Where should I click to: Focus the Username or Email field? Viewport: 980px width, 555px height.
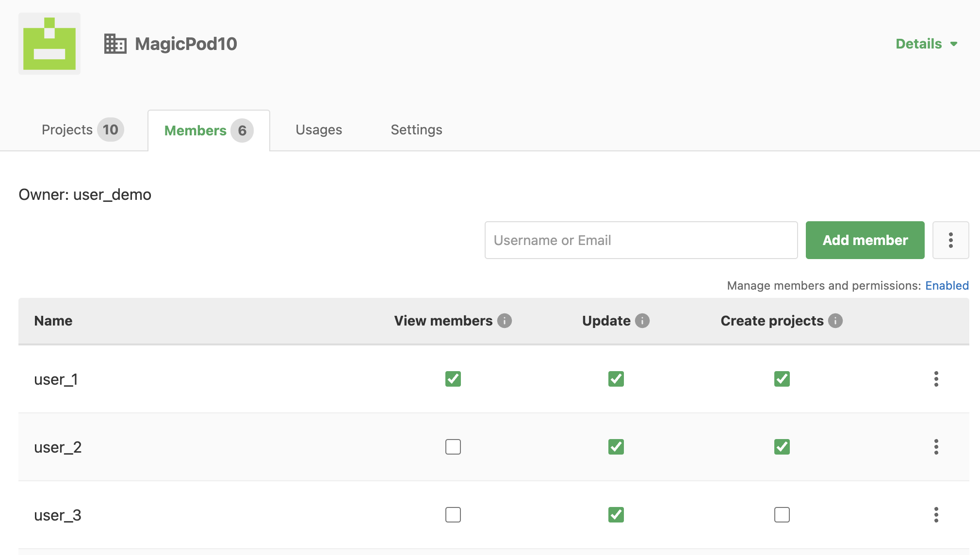[x=641, y=240]
